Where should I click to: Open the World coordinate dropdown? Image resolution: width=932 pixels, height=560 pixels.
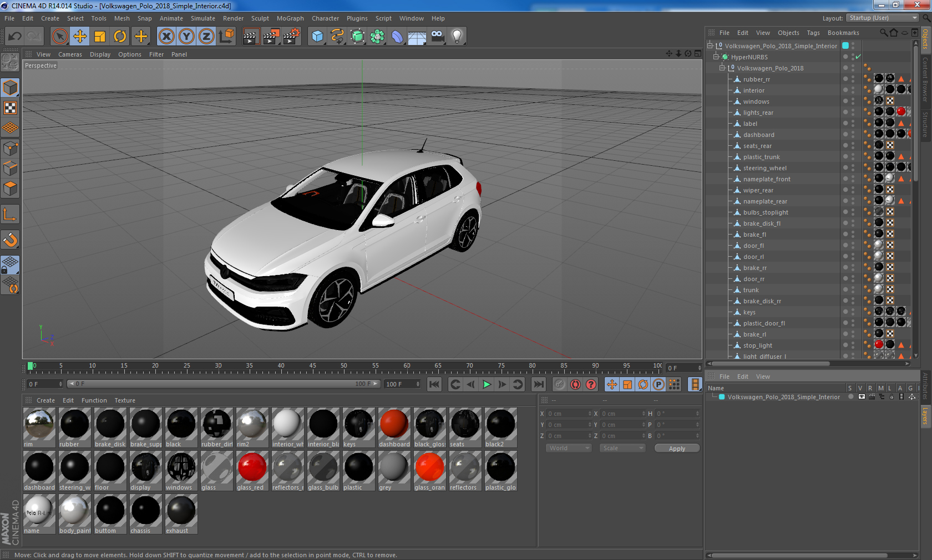point(569,448)
